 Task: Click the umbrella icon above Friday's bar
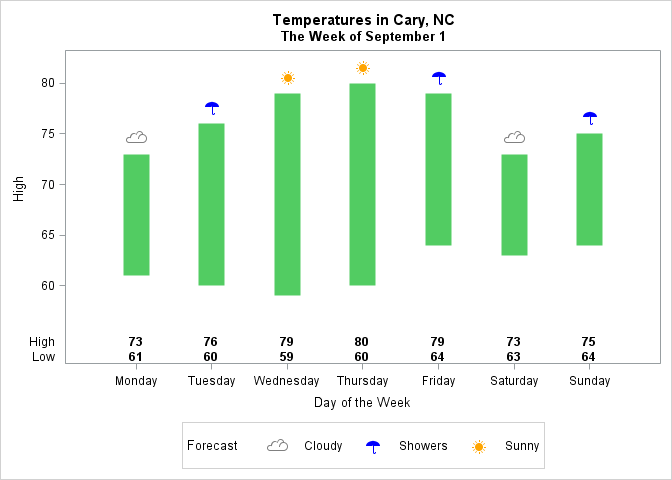tap(439, 78)
